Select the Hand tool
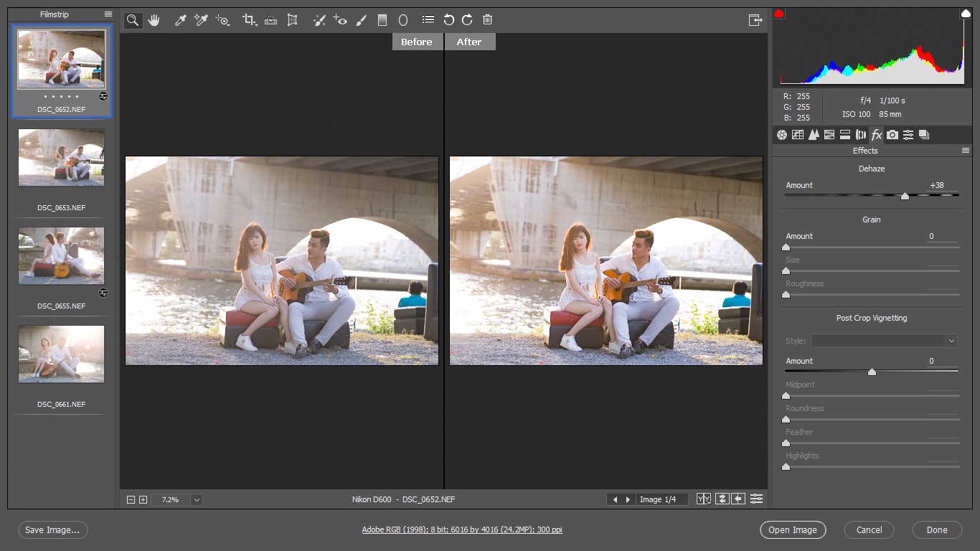 pos(154,20)
